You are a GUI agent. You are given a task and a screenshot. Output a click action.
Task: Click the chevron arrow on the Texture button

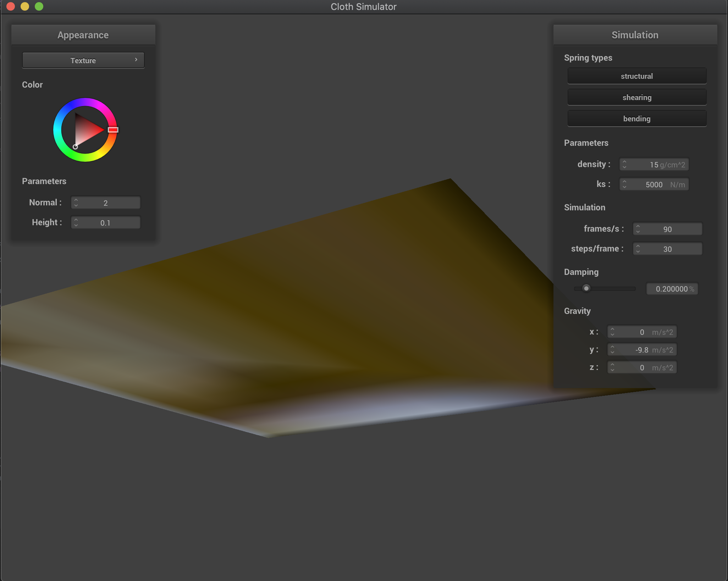tap(136, 60)
